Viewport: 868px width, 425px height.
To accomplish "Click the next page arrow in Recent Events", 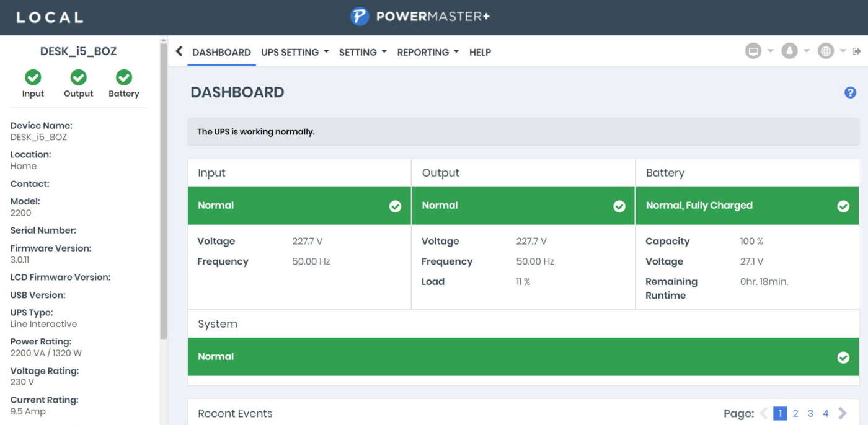I will (843, 413).
